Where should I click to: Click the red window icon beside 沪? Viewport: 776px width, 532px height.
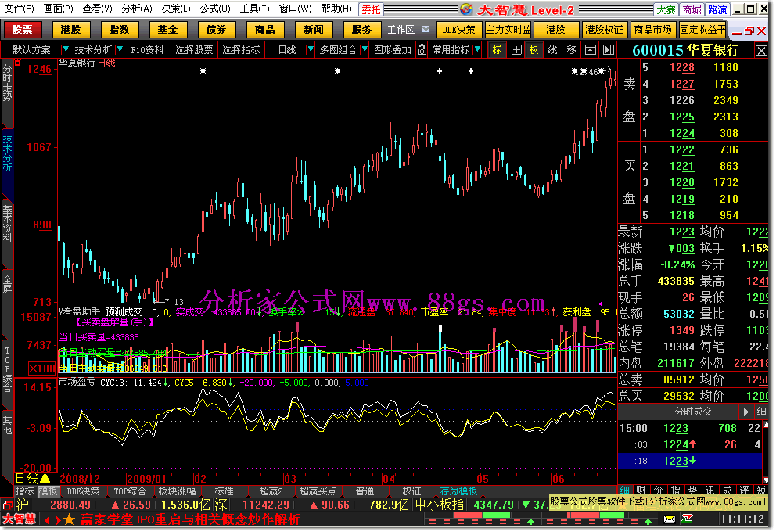[7, 506]
